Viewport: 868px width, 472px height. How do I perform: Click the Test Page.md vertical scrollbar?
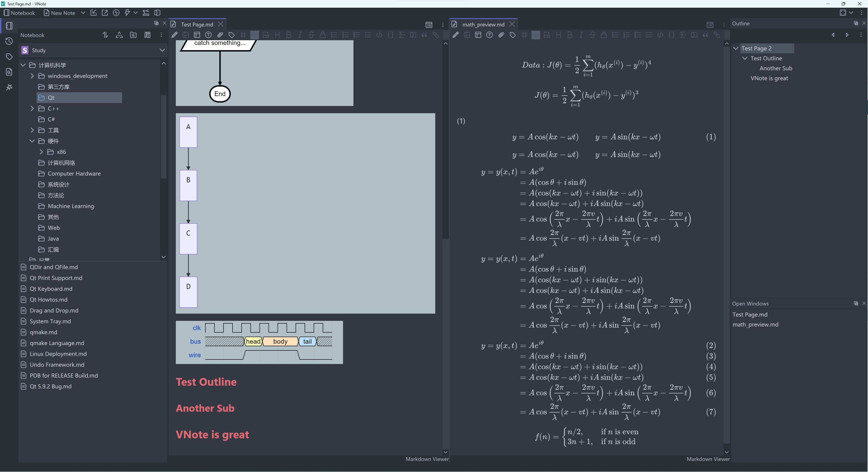(x=445, y=141)
